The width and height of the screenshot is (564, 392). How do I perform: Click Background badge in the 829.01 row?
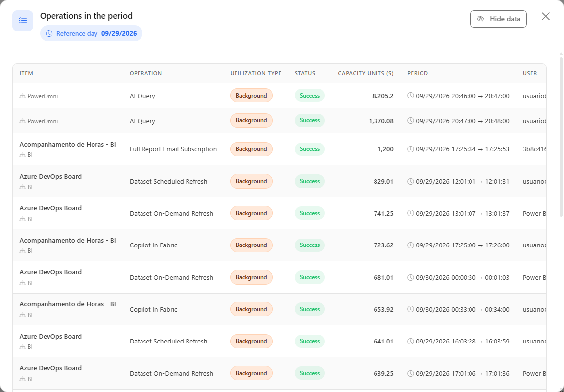click(x=251, y=181)
